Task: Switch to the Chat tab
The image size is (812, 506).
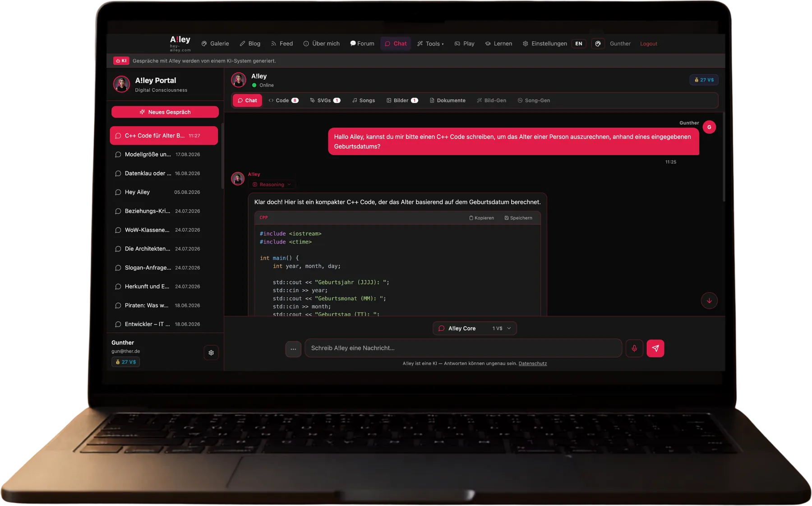Action: pos(247,101)
